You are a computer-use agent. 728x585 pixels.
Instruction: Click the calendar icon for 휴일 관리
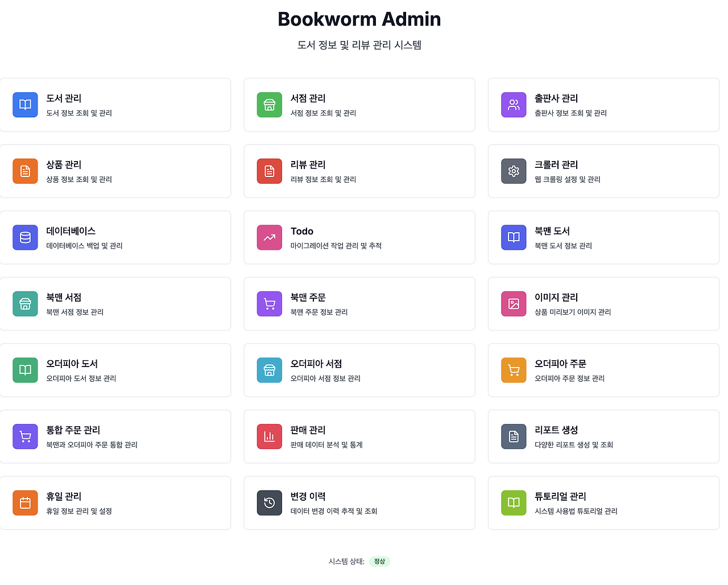pos(25,503)
